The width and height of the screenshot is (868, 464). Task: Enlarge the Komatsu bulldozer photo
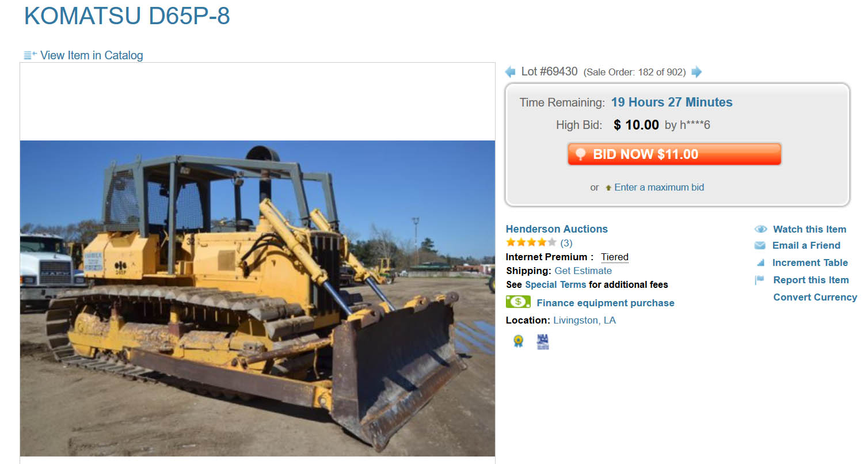point(257,298)
